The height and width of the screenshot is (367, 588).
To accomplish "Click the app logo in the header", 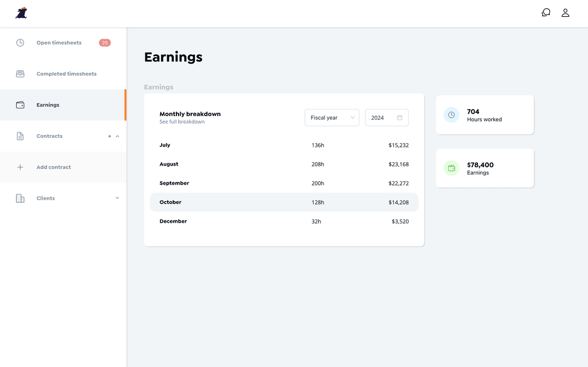I will coord(21,13).
